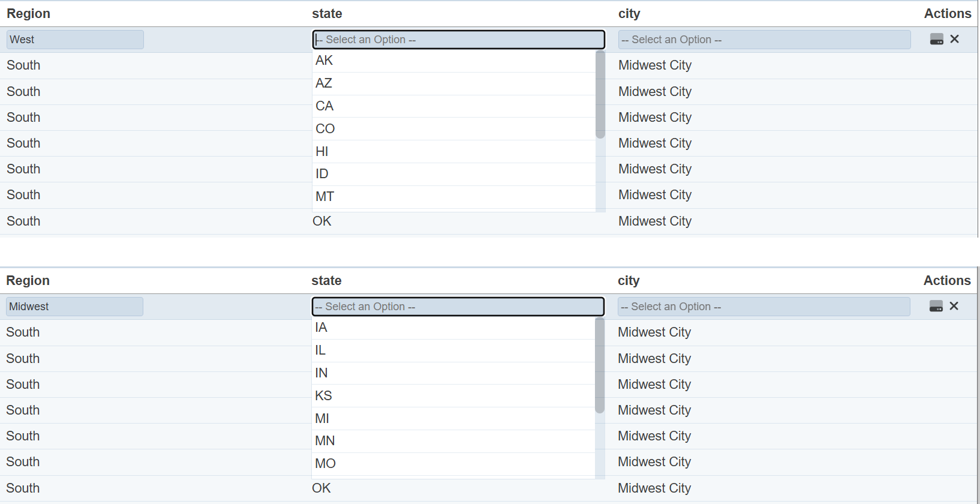
Task: Click the save drive icon in Midwest row
Action: (x=936, y=307)
